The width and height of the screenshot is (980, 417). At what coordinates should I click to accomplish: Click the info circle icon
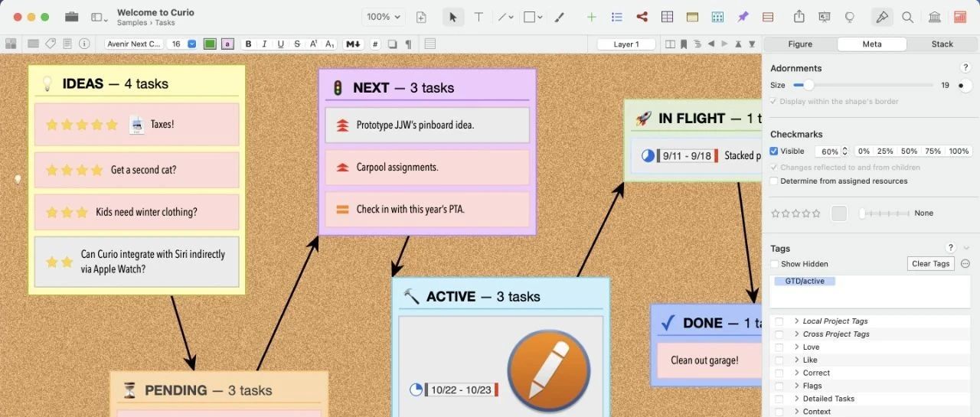pos(84,44)
